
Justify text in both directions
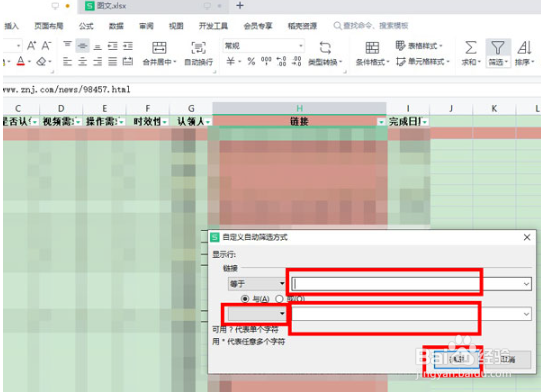[x=112, y=62]
